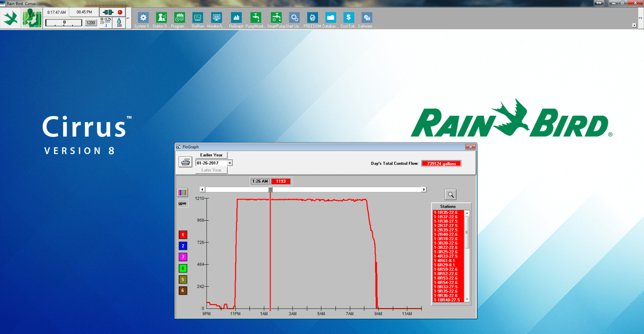Open the date dropdown 01-26-2017
The image size is (644, 334).
(x=230, y=163)
